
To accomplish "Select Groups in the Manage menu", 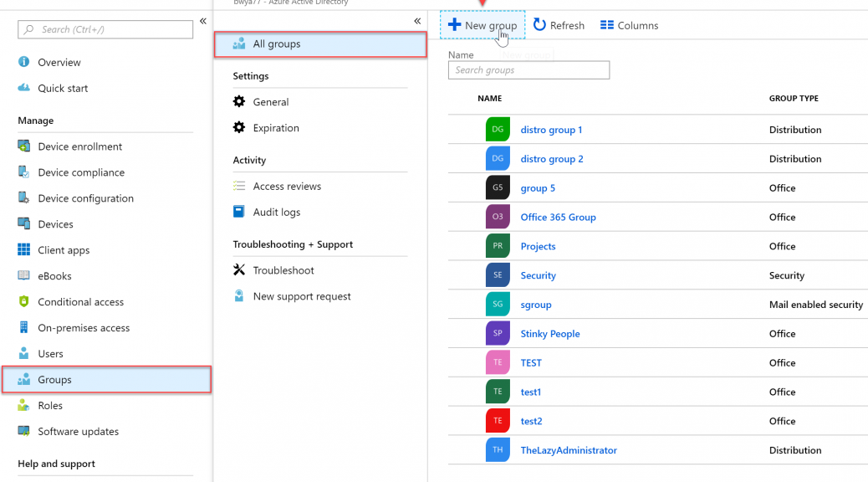I will tap(107, 380).
